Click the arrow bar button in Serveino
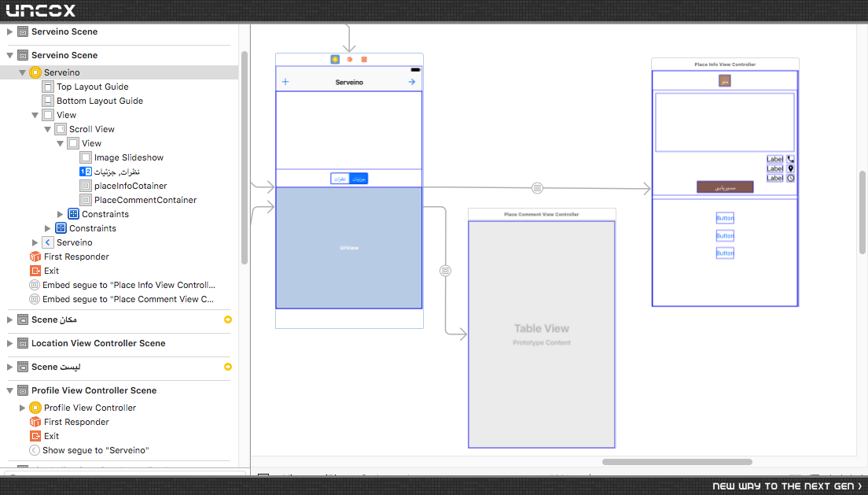The height and width of the screenshot is (495, 868). tap(412, 82)
